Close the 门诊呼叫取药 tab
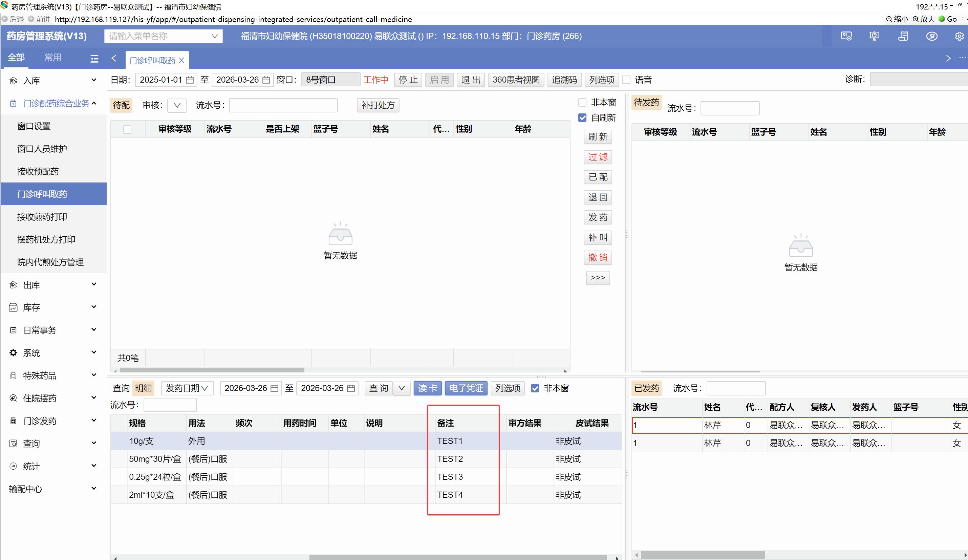 click(x=182, y=60)
